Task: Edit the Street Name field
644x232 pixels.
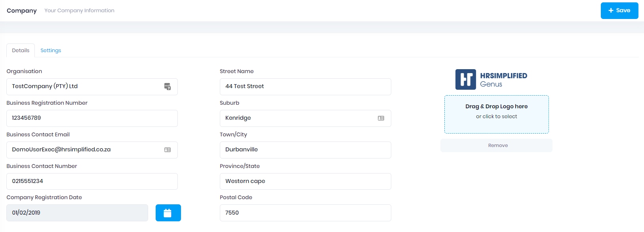Action: 305,87
